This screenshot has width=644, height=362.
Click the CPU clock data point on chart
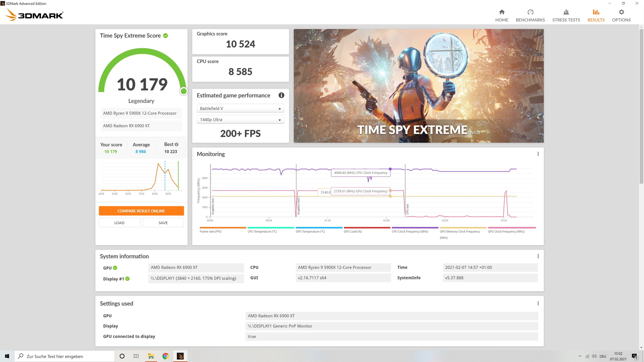(390, 169)
